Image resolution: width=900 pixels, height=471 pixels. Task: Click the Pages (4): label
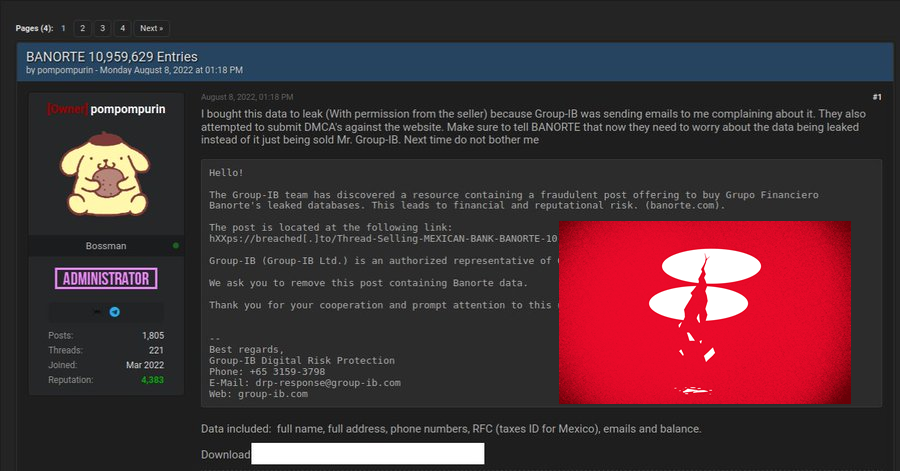34,28
